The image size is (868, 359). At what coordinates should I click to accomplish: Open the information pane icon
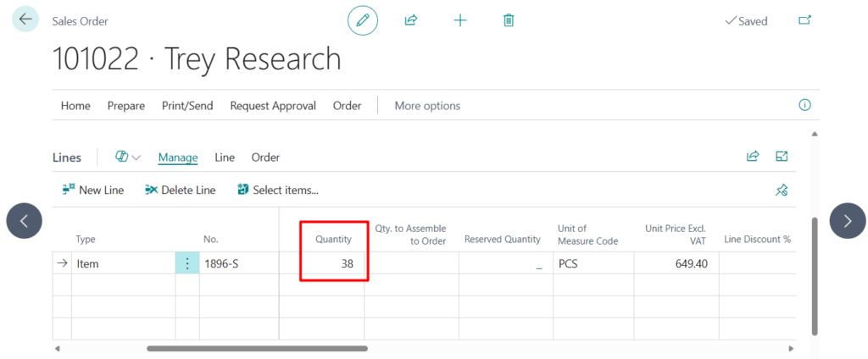coord(804,105)
